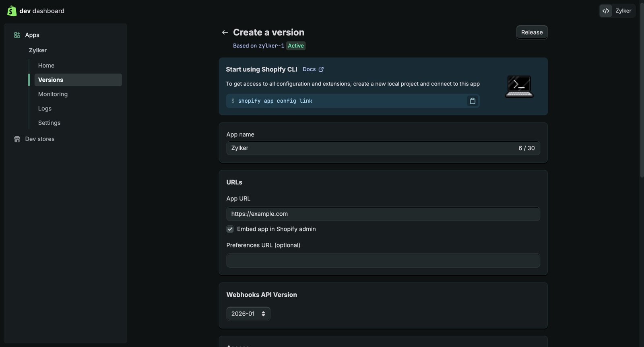
Task: Open the Docs link
Action: 309,69
